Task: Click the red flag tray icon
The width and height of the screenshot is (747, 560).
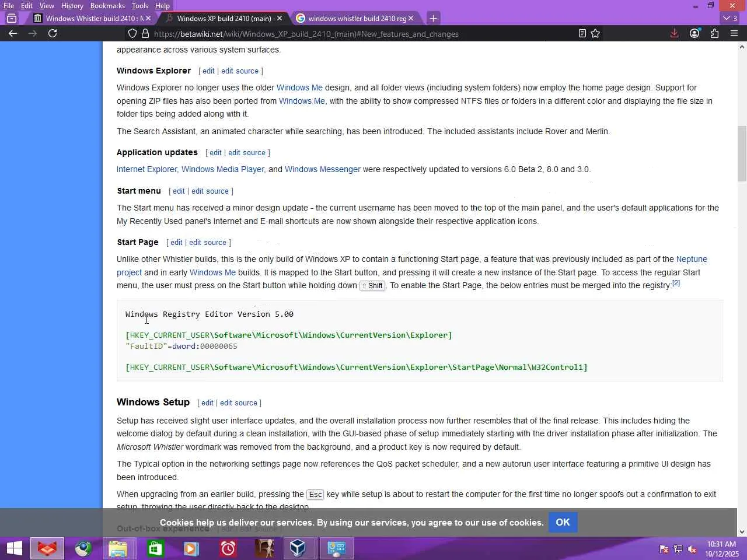Action: 664,549
